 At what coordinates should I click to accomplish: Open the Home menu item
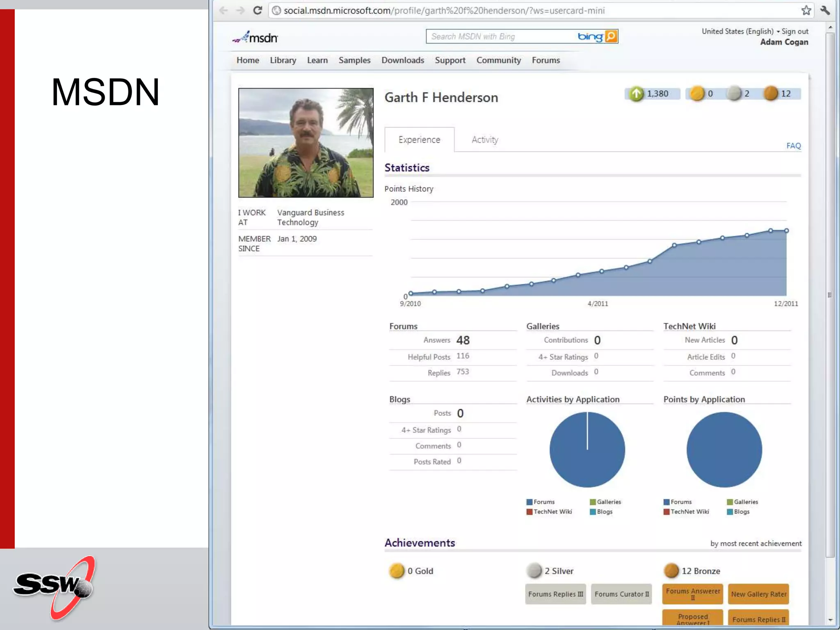coord(248,60)
